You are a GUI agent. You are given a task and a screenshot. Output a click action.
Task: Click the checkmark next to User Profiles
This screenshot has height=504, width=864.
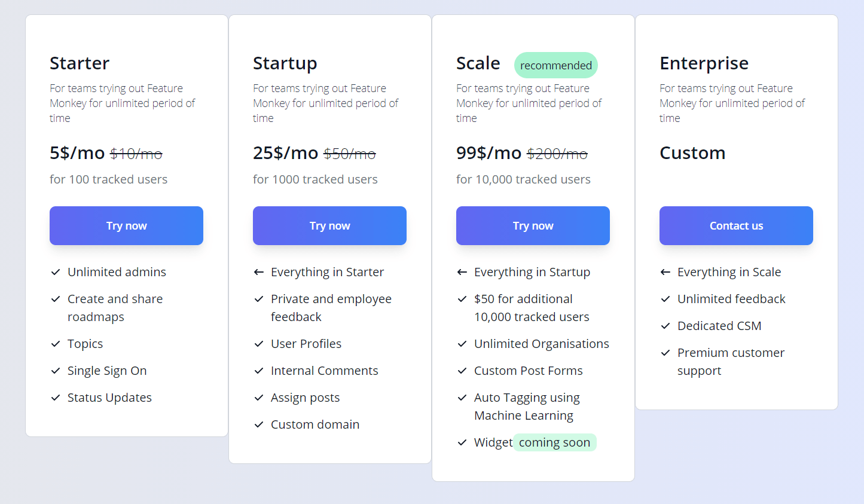point(258,344)
